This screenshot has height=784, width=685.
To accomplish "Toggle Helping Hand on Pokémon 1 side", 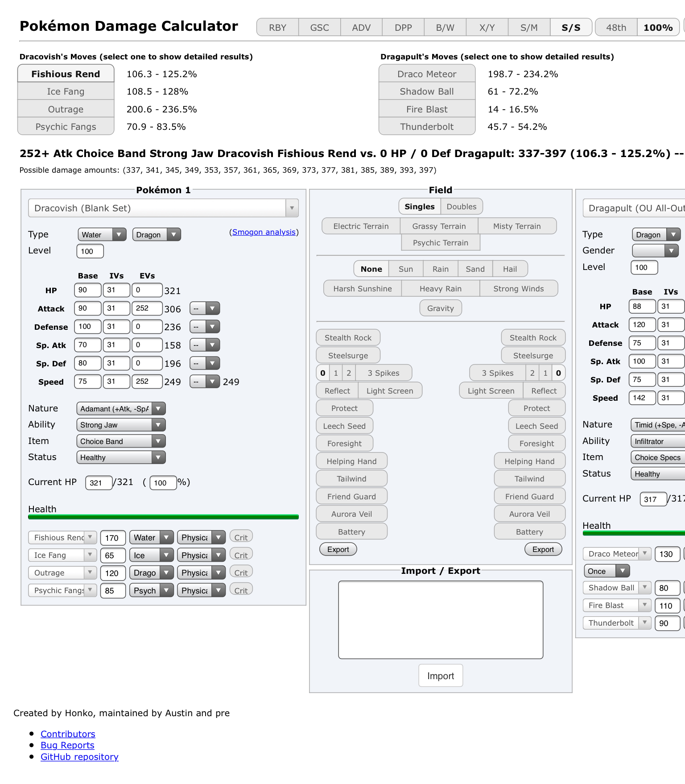I will 351,461.
